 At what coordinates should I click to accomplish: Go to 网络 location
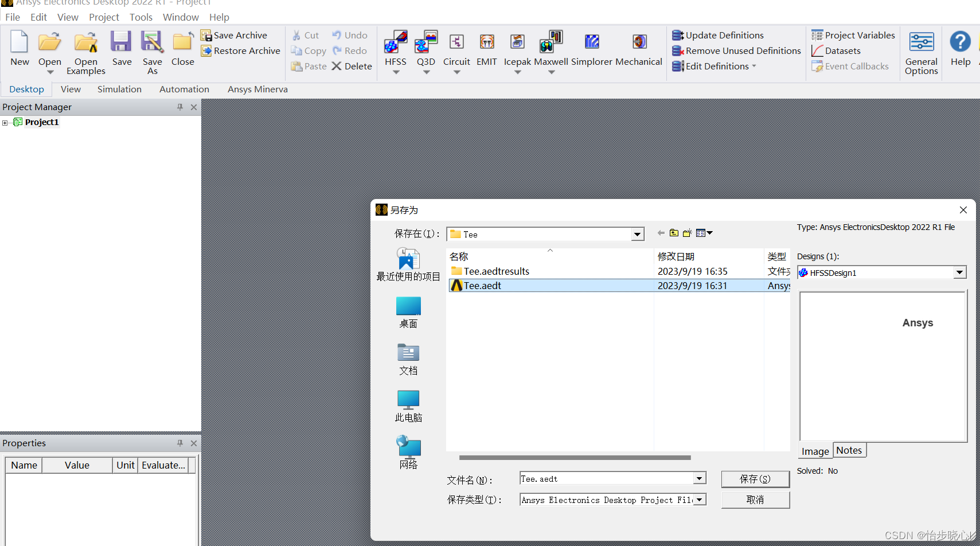coord(408,453)
